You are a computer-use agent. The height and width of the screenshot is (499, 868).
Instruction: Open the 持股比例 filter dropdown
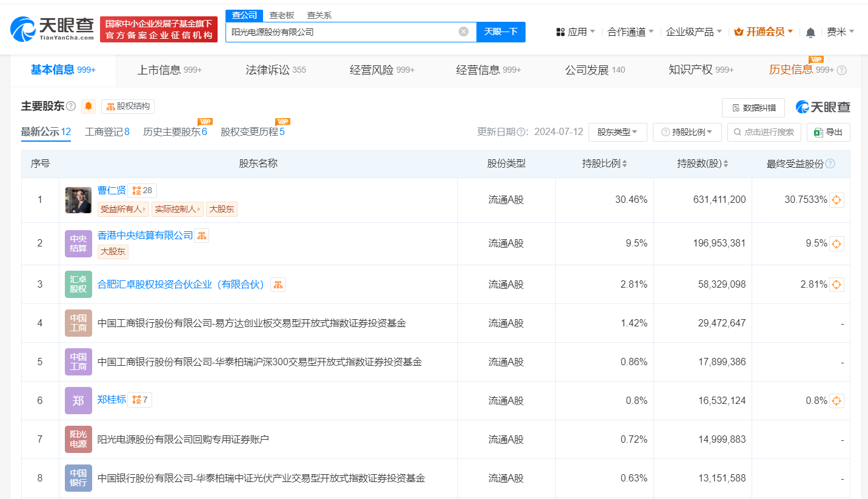tap(687, 132)
